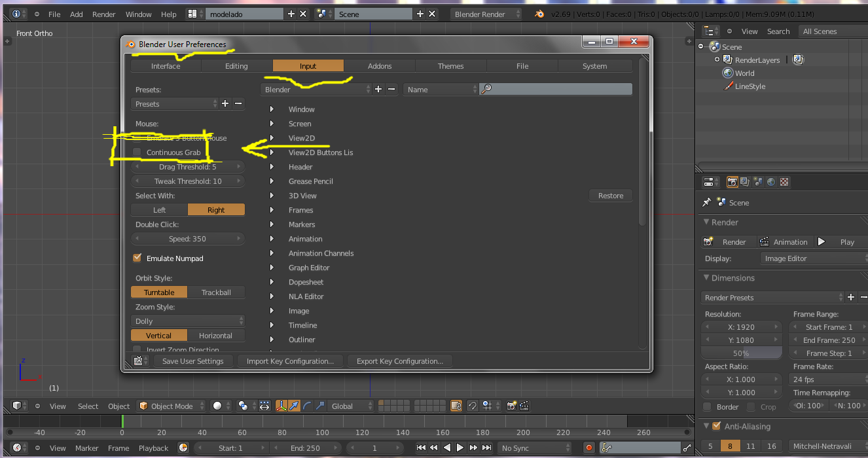Toggle 3D manipulator widget in 3D view header
Screen dimensions: 868x458
[x=281, y=406]
